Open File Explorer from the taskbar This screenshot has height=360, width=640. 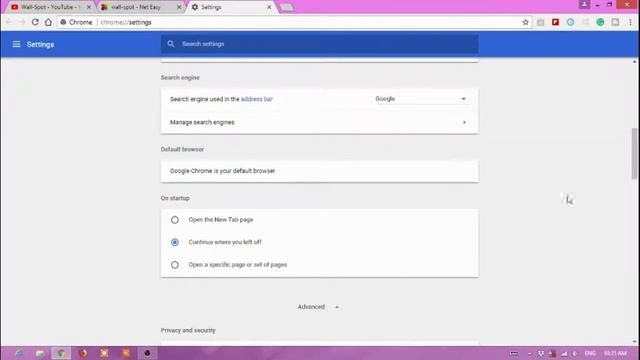pyautogui.click(x=40, y=353)
